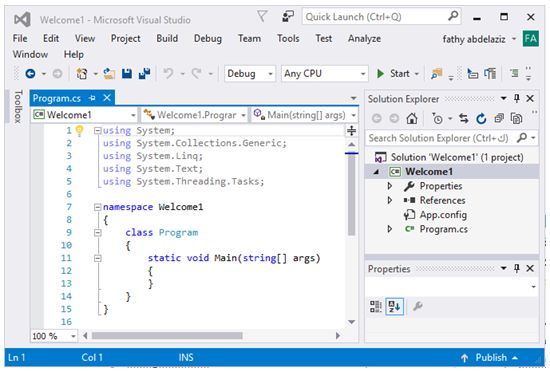Open the View menu
The width and height of the screenshot is (550, 371).
pos(85,38)
